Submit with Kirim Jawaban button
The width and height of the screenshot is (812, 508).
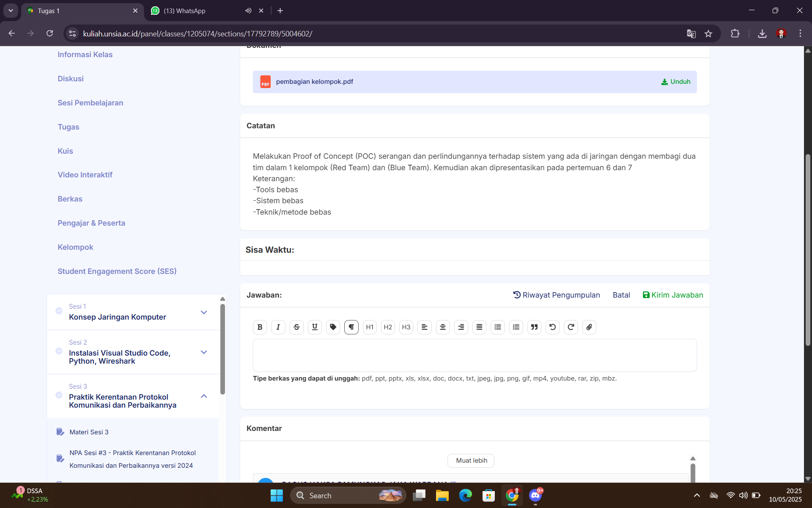(x=673, y=295)
